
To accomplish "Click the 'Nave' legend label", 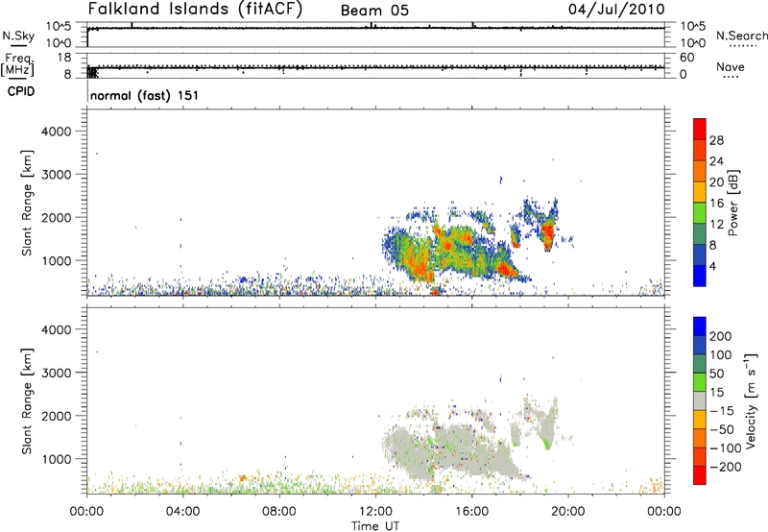I will (x=730, y=66).
